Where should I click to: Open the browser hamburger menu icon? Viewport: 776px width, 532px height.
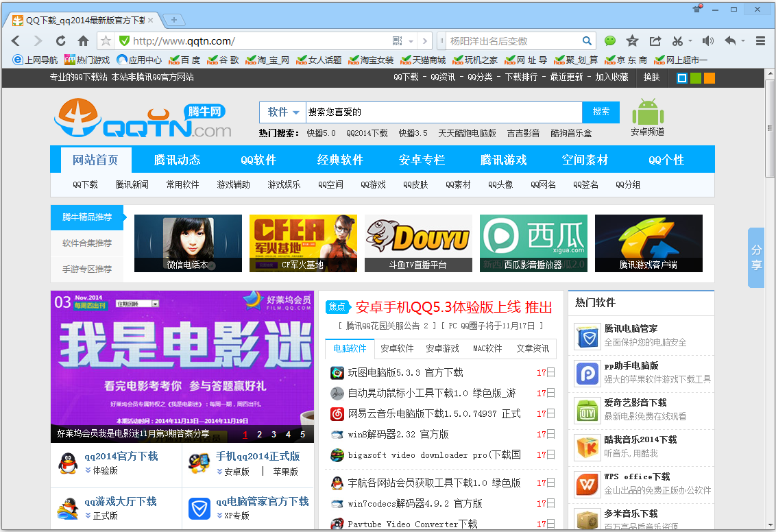click(x=760, y=41)
